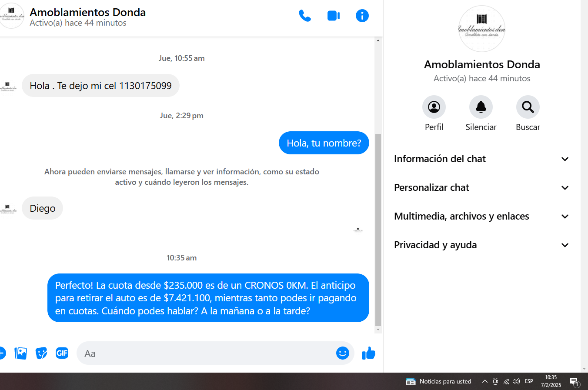Select the 'Diego' reply bubble
Image resolution: width=588 pixels, height=390 pixels.
point(43,208)
